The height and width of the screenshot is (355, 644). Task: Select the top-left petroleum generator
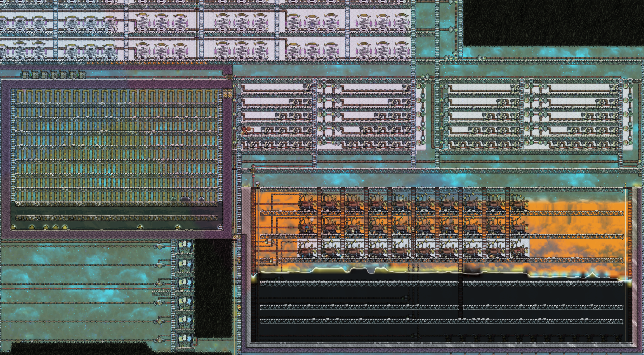(x=306, y=203)
